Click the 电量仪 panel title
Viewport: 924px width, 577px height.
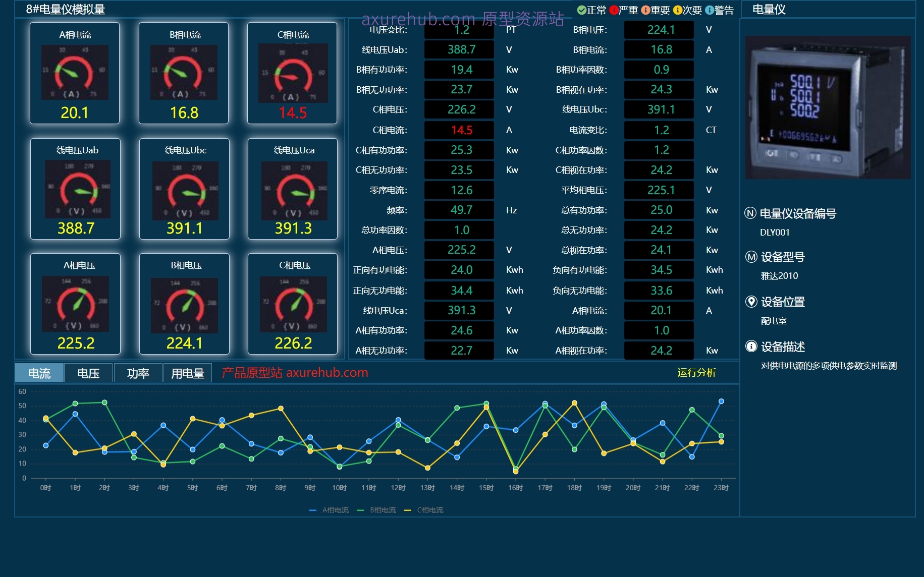pyautogui.click(x=769, y=10)
